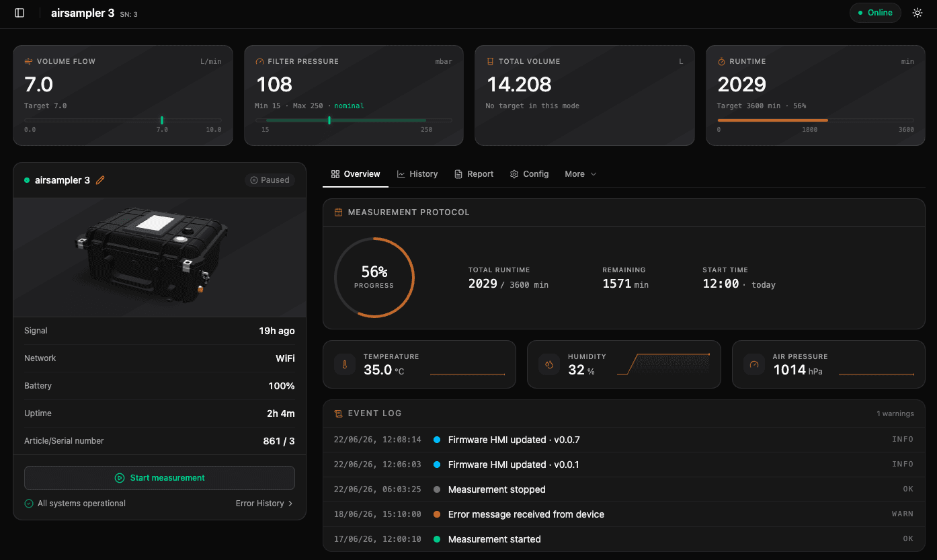Select the Firmware HMI updated v0.0.7 event
This screenshot has height=560, width=937.
click(x=624, y=440)
